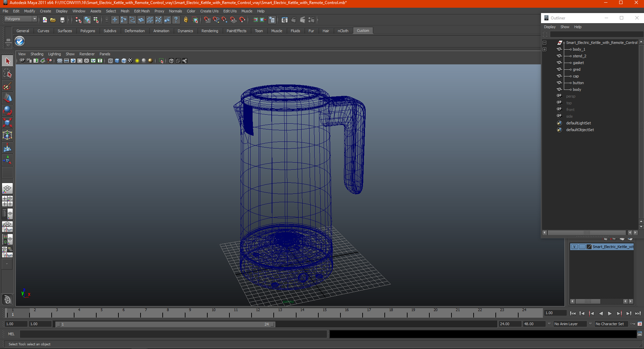Click the Custom shelf checkmark icon
The image size is (644, 349).
[20, 41]
